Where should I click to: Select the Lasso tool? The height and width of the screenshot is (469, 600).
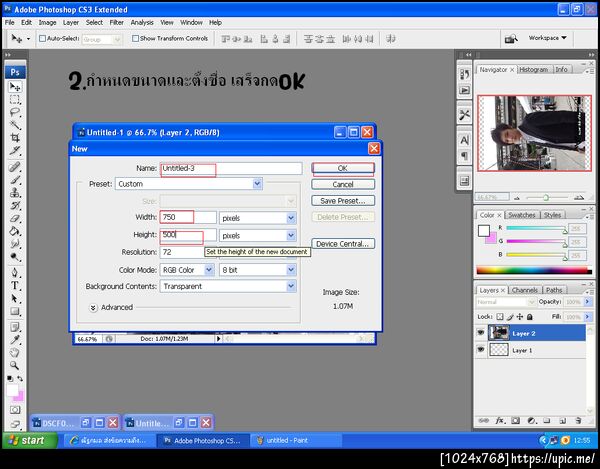(x=15, y=112)
